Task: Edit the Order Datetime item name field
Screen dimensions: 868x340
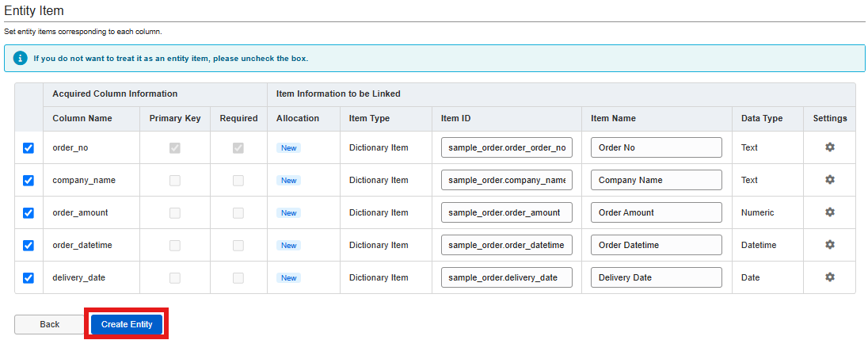Action: point(657,245)
